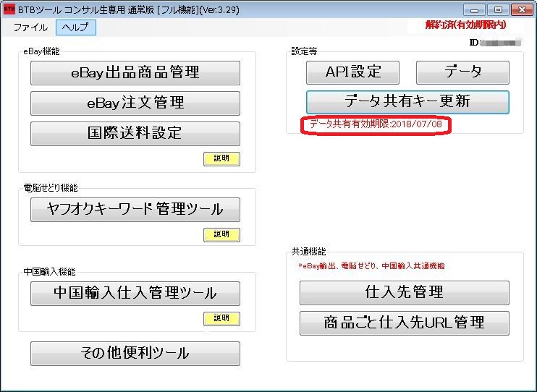
Task: Open その他便利ツール
Action: pyautogui.click(x=135, y=354)
